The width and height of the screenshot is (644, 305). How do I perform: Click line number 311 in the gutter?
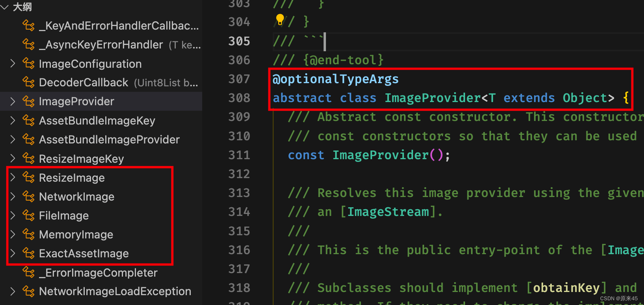[239, 155]
